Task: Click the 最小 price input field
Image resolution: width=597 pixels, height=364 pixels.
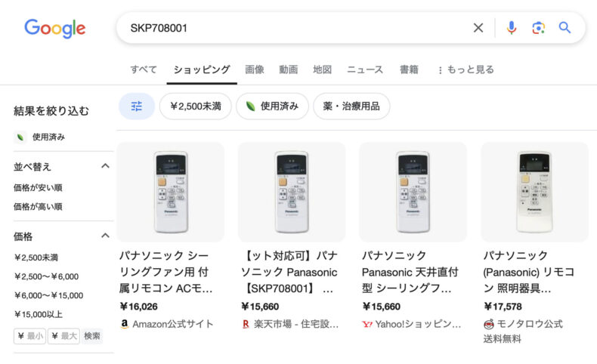Action: [30, 336]
